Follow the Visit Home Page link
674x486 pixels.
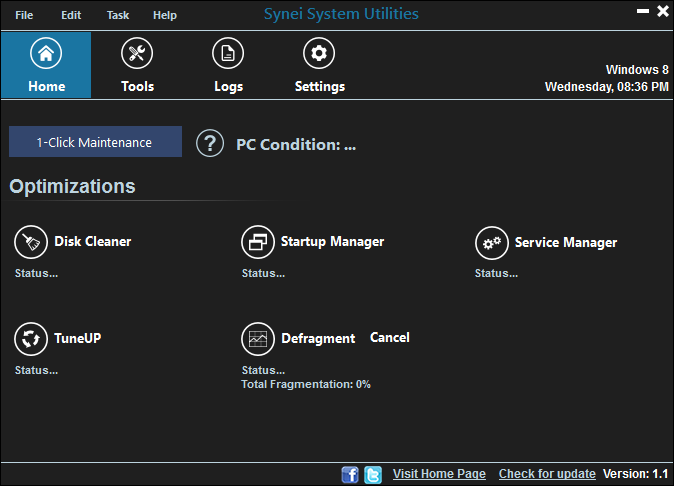point(439,474)
